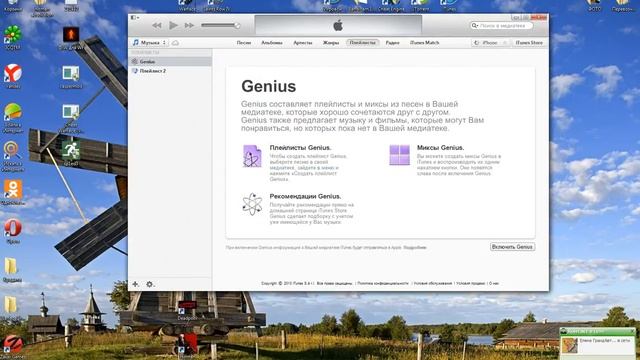
Task: Click the messenger notification popup avatar
Action: pyautogui.click(x=569, y=345)
